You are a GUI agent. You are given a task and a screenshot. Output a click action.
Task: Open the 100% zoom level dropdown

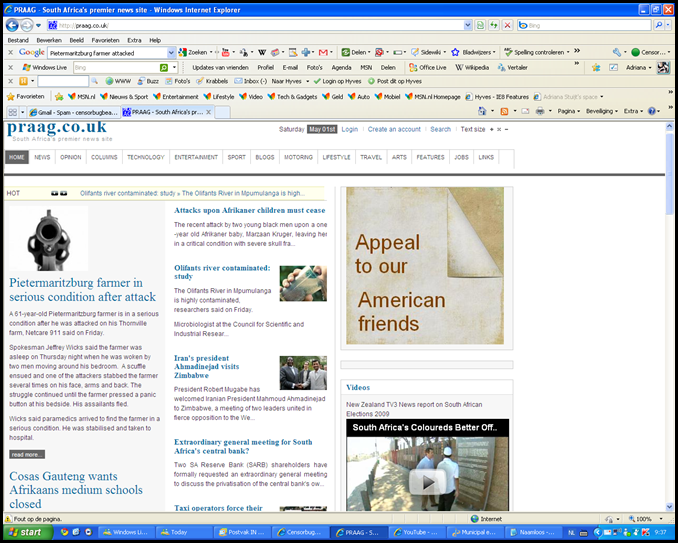coord(661,519)
